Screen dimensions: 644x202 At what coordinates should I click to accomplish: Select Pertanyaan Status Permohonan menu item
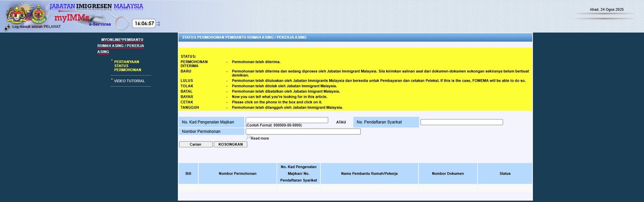point(127,66)
